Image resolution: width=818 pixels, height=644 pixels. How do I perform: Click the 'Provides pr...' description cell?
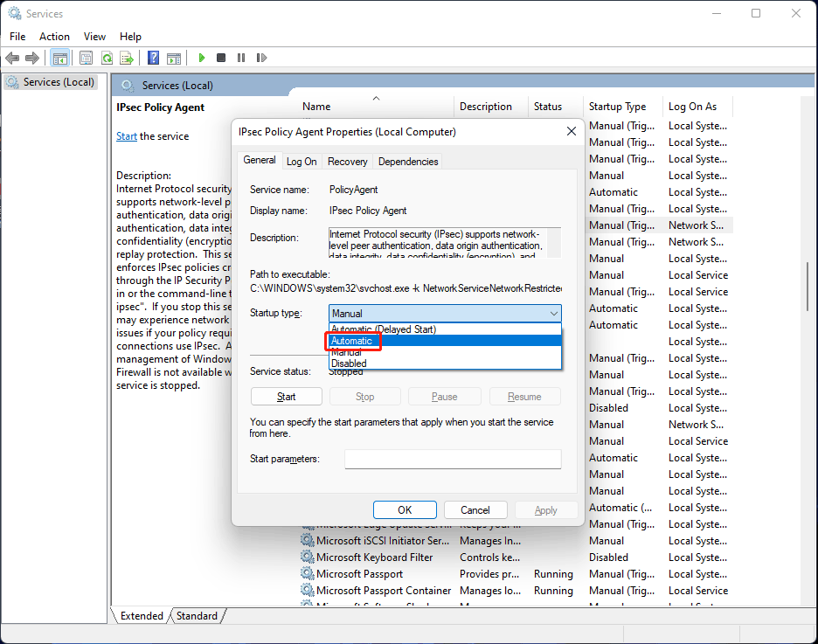click(489, 574)
